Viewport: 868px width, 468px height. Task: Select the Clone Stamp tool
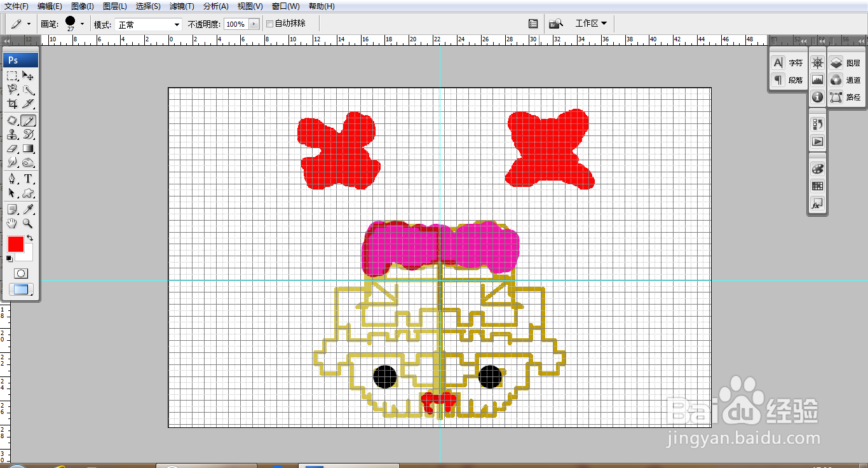click(12, 134)
